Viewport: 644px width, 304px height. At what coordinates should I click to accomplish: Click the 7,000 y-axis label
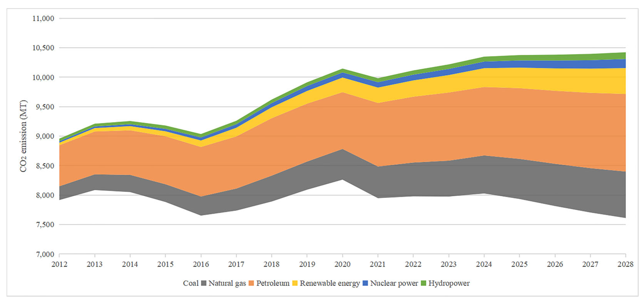point(45,254)
